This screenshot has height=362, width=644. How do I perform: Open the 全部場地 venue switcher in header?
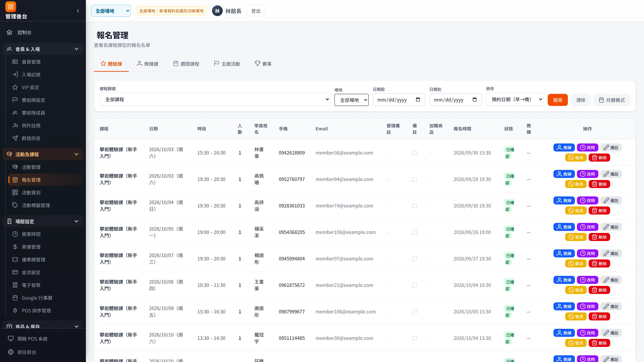[111, 11]
